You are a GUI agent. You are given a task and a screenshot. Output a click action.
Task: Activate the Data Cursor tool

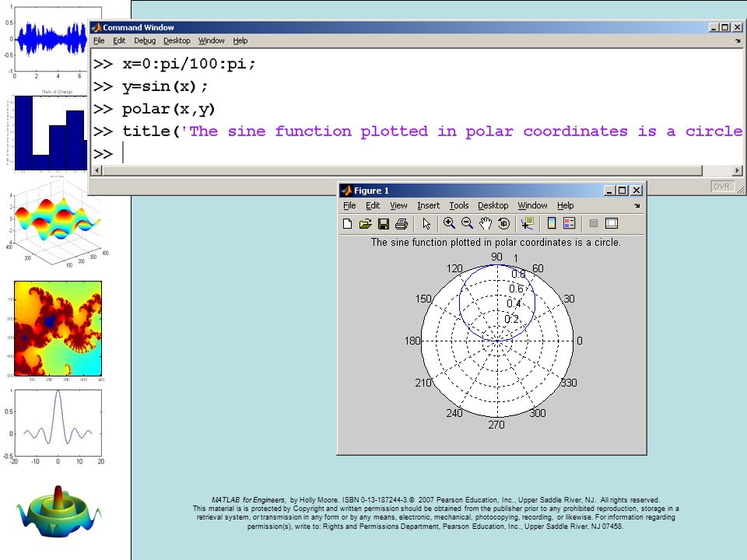pos(528,223)
